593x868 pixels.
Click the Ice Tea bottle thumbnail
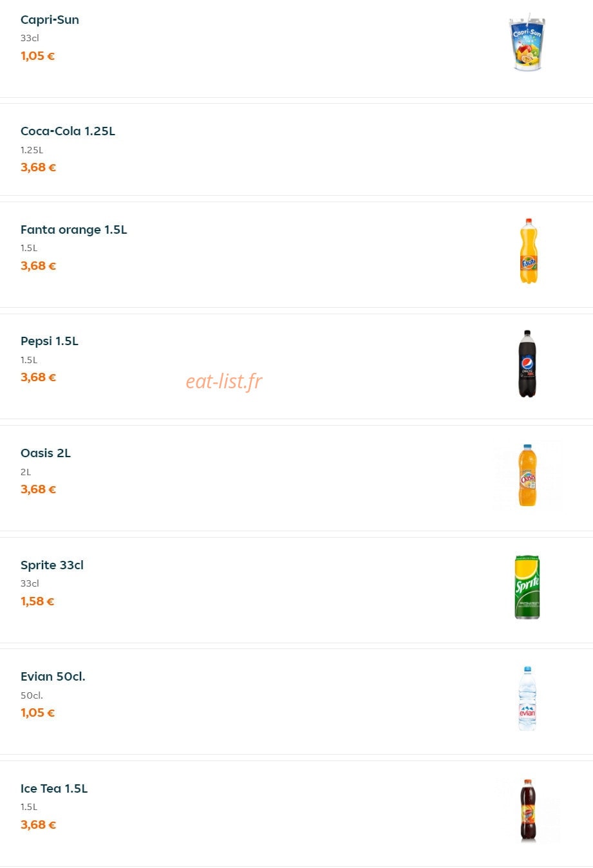[x=527, y=810]
